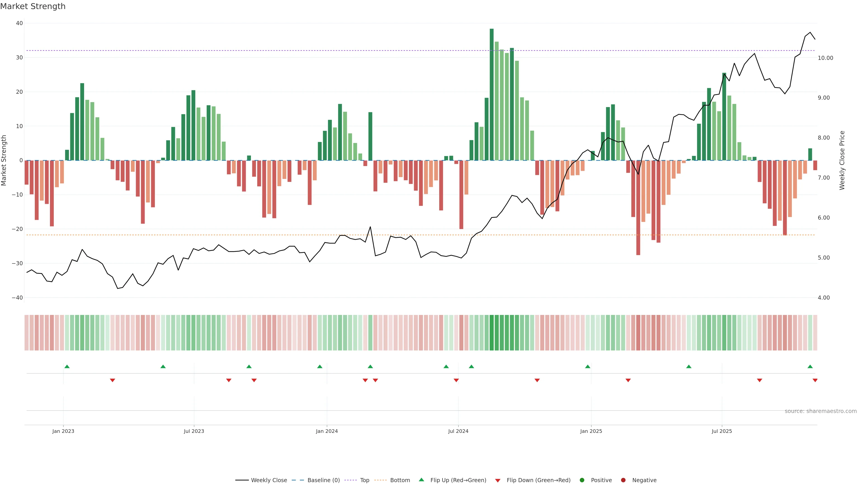Toggle the Positive green dot legend item
The width and height of the screenshot is (868, 488).
click(601, 480)
